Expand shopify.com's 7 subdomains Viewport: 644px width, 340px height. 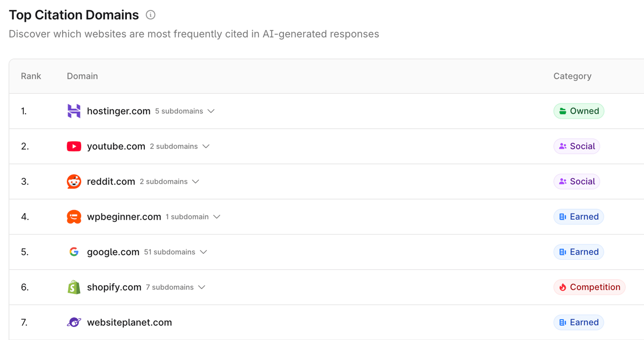pyautogui.click(x=201, y=287)
